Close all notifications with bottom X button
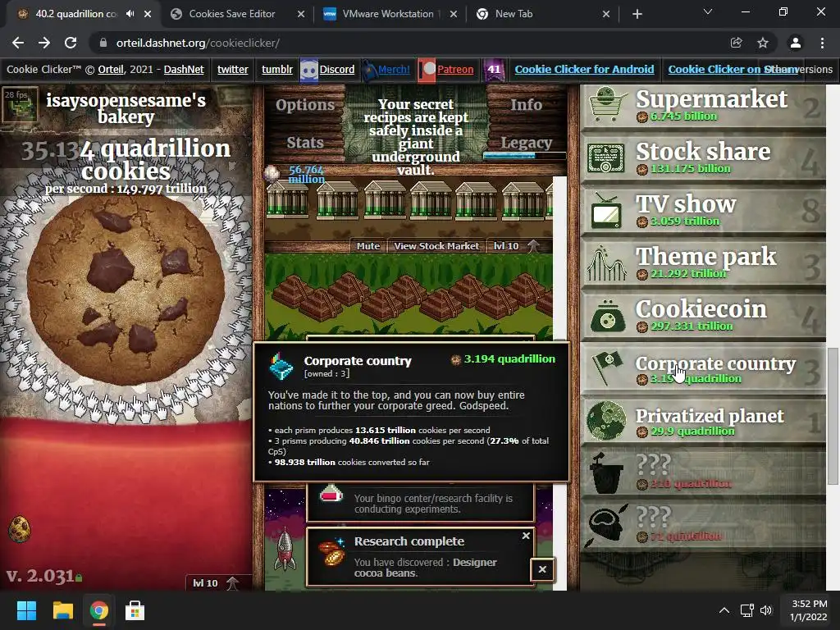 click(542, 569)
